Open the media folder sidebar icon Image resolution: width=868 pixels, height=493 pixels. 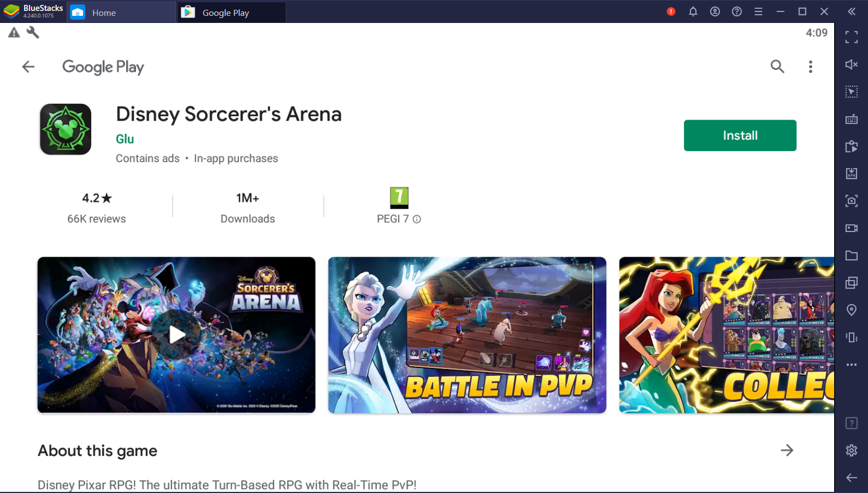click(x=852, y=256)
